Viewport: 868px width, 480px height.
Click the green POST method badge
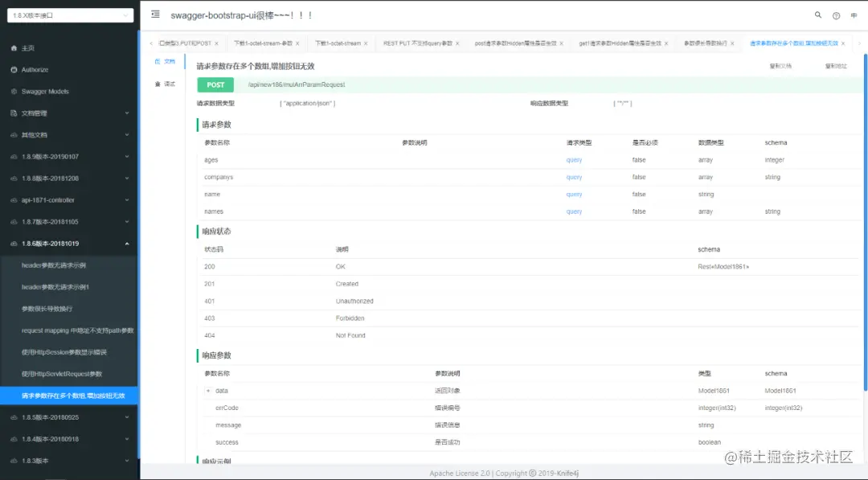click(215, 84)
